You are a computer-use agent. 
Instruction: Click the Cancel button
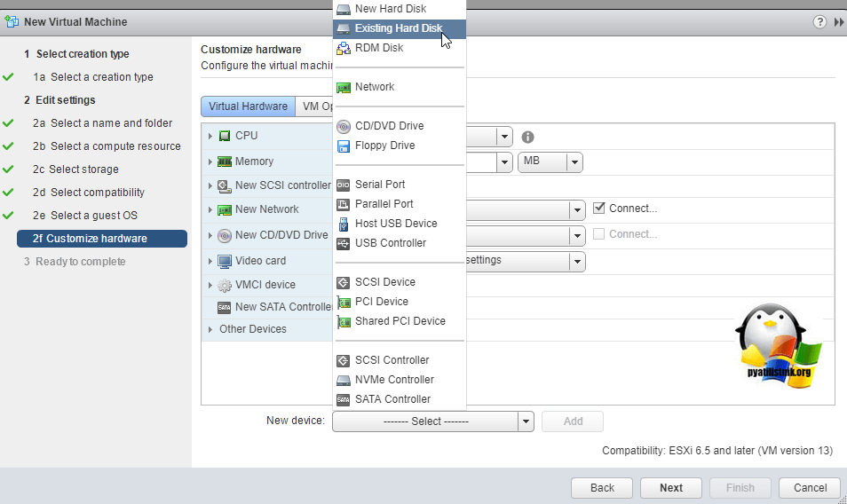(x=809, y=488)
